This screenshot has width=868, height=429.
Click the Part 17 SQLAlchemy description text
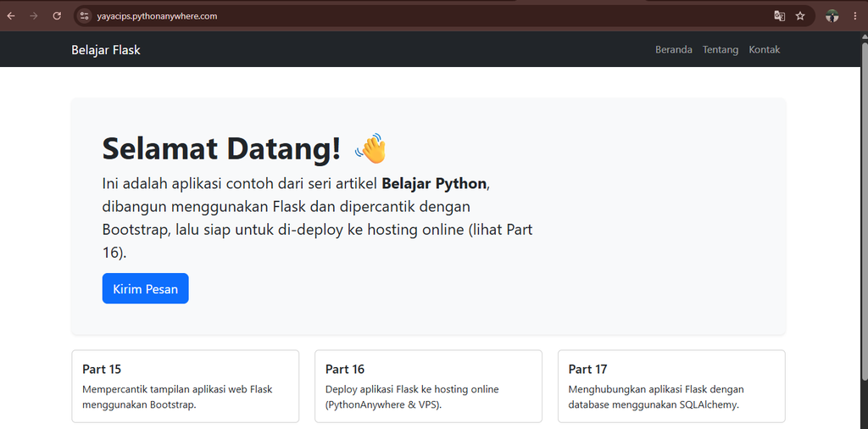click(656, 397)
